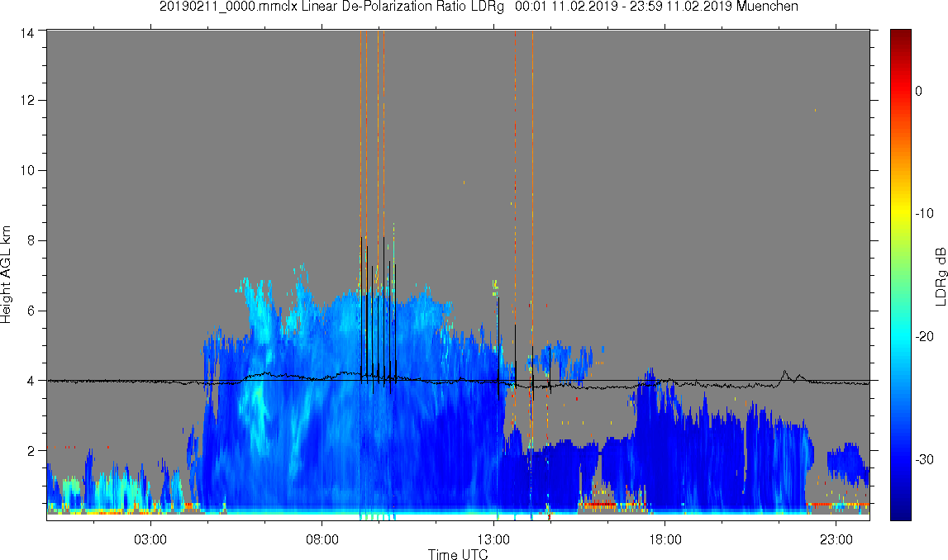Click the 2 height tick label
The image size is (948, 560).
(31, 451)
